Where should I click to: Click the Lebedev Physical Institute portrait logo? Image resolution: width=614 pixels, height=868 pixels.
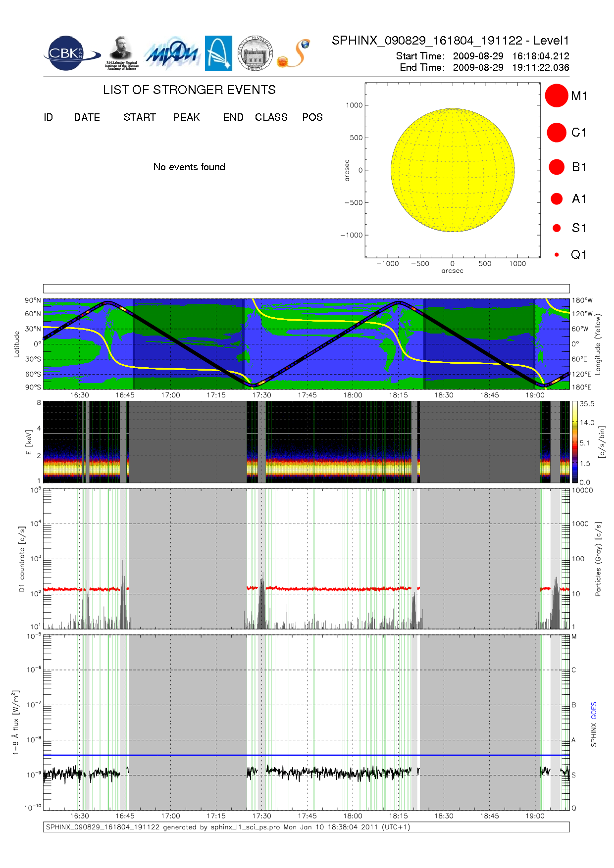(121, 53)
